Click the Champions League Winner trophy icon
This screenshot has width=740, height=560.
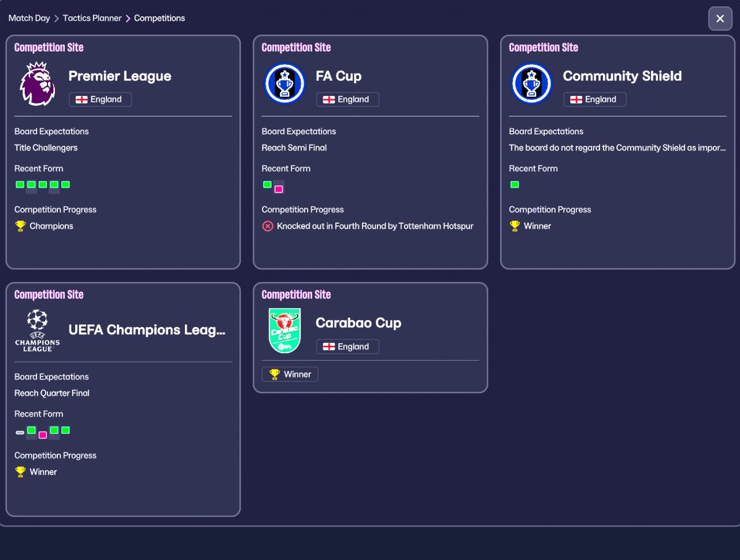[20, 472]
